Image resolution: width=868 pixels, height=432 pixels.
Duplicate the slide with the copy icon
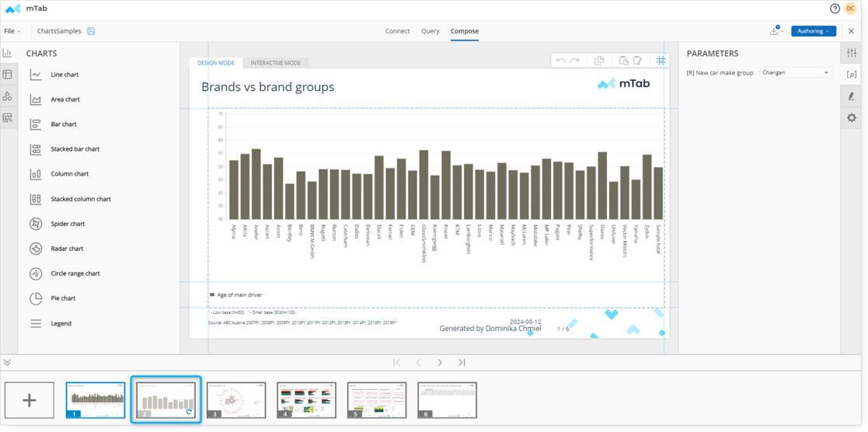(599, 61)
